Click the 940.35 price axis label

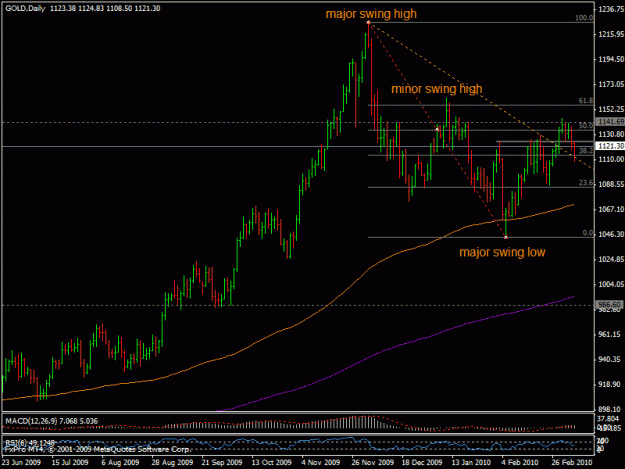click(611, 359)
